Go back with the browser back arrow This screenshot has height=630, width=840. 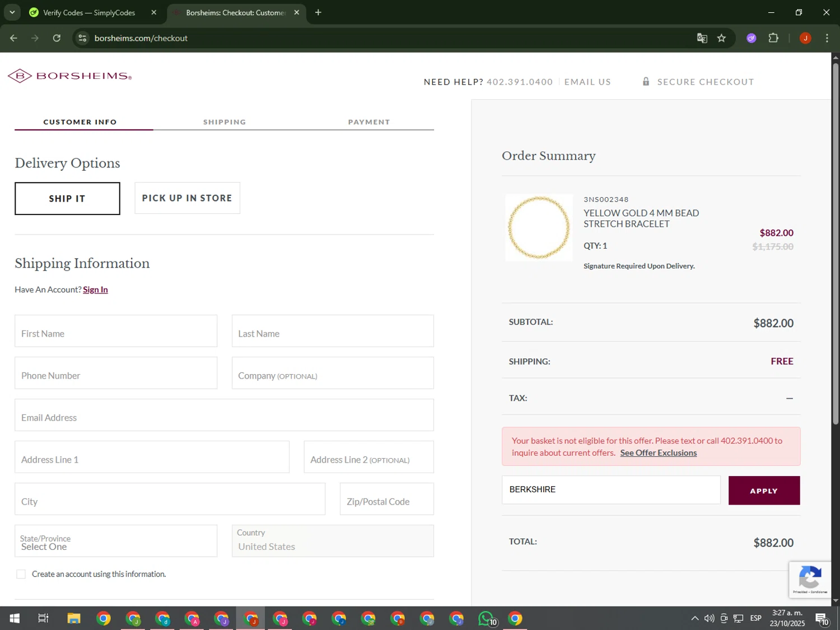(13, 38)
